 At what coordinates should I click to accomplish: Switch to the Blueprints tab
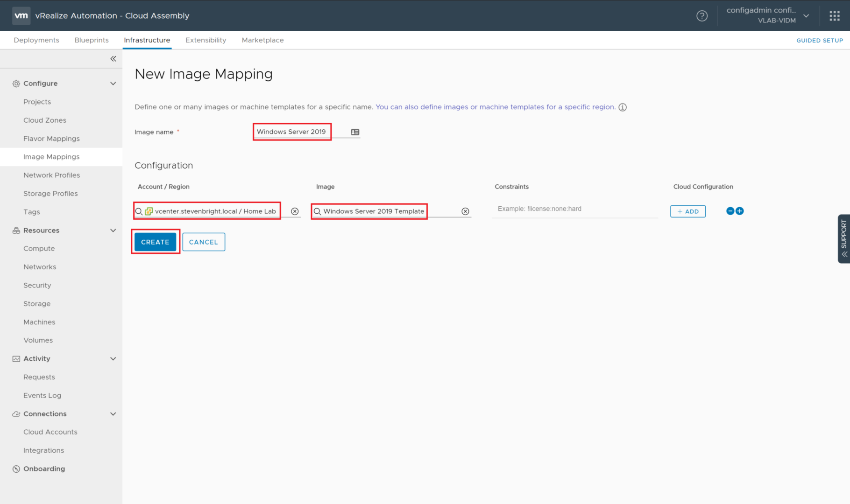(92, 40)
